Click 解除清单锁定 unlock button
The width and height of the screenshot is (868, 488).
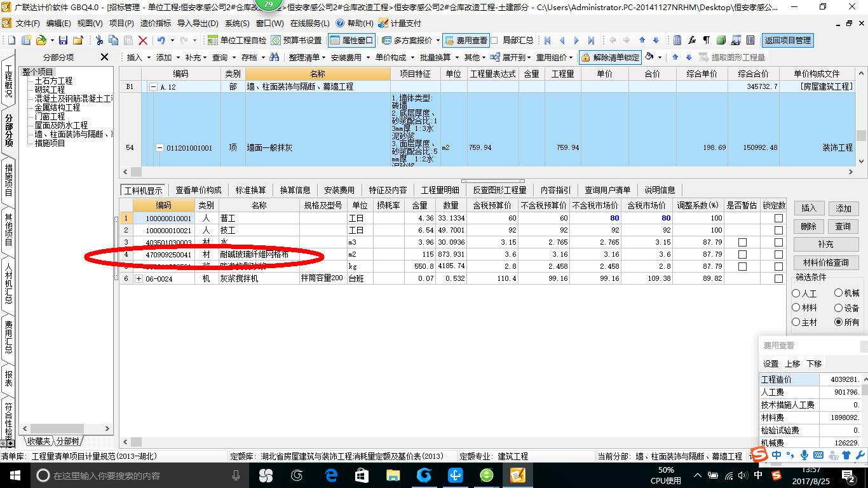click(610, 57)
